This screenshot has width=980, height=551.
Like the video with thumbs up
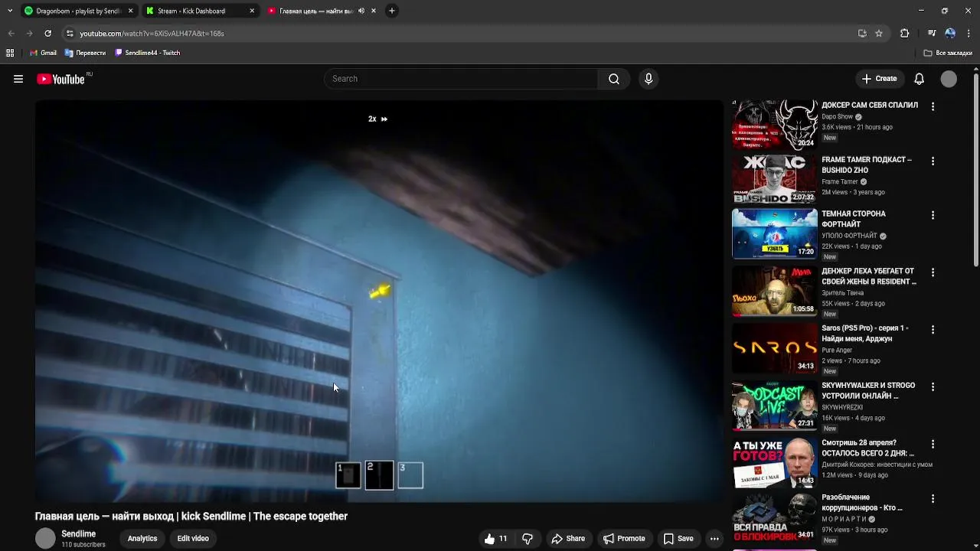(496, 539)
